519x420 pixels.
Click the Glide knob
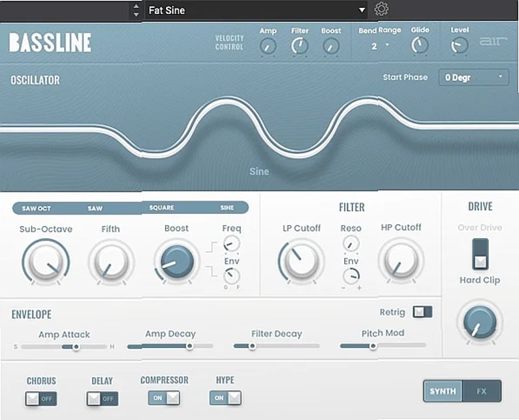coord(420,45)
